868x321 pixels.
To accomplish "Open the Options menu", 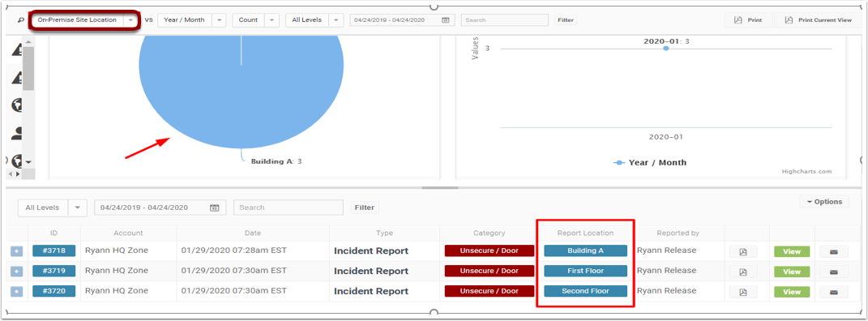I will [823, 202].
